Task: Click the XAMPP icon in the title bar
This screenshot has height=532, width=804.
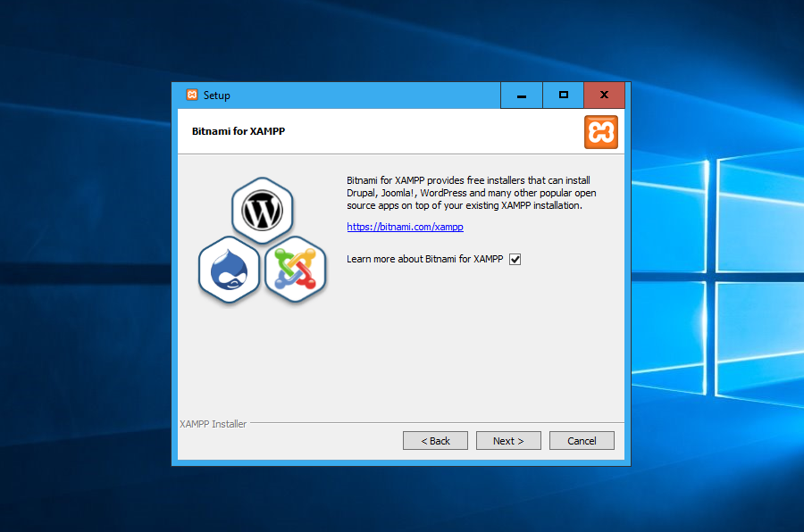Action: 192,95
